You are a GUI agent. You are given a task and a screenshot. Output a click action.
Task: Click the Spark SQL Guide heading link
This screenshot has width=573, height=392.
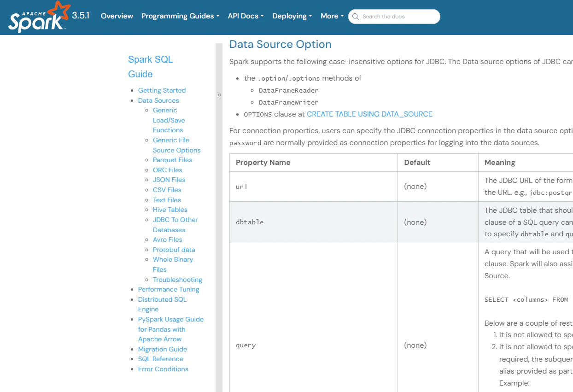click(x=151, y=67)
